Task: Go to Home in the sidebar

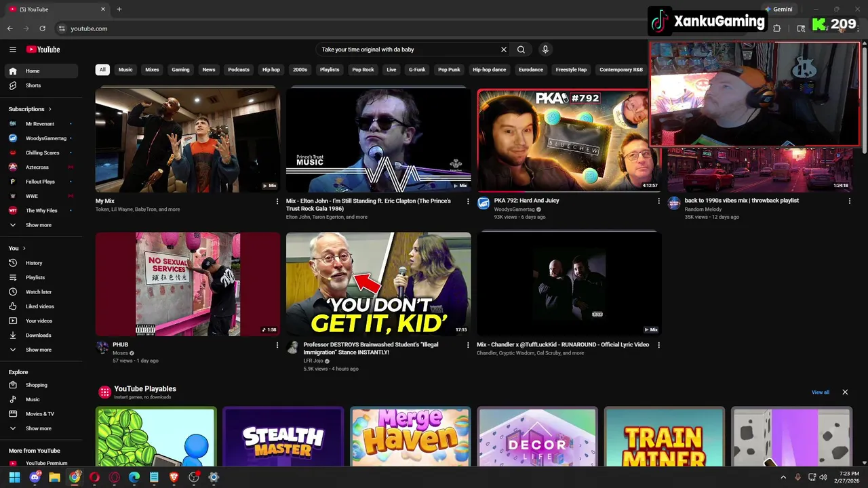Action: click(41, 70)
